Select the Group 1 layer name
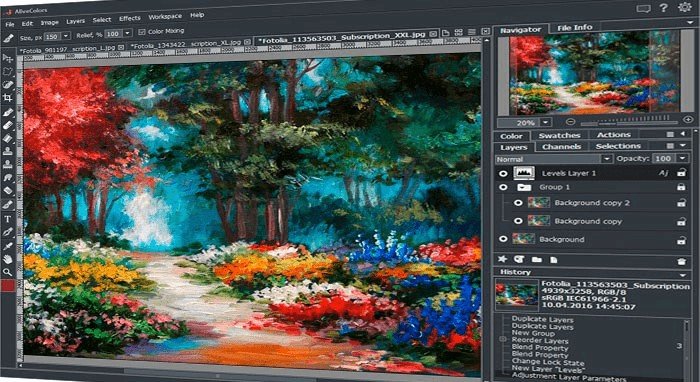Screen dimensions: 700x382 click(x=554, y=187)
